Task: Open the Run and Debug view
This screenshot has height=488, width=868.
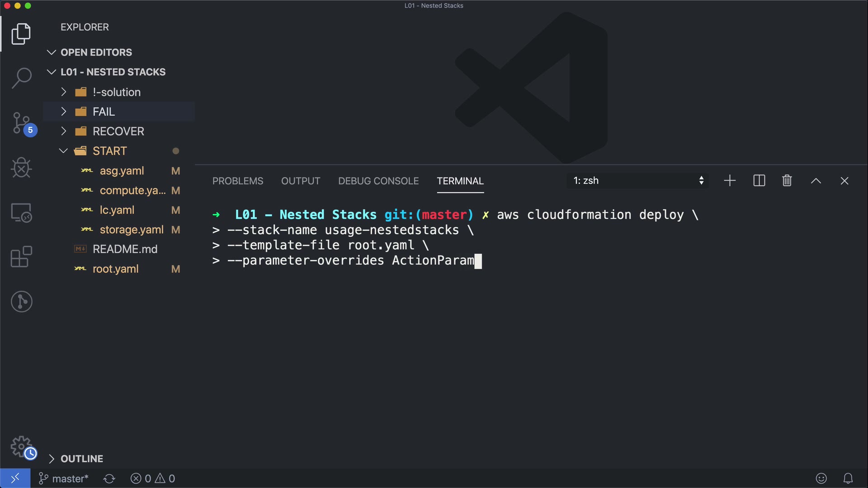Action: pyautogui.click(x=21, y=168)
